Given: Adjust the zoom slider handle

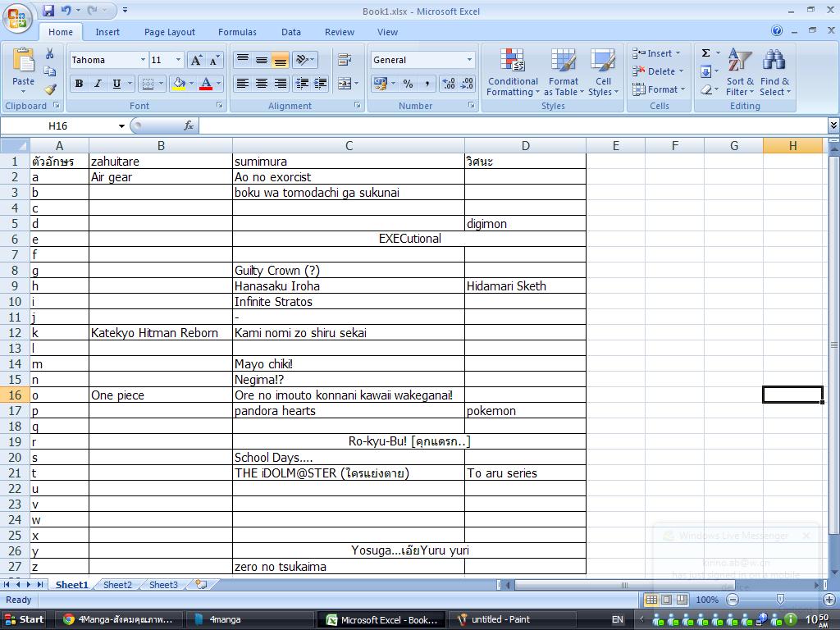Looking at the screenshot, I should click(780, 600).
